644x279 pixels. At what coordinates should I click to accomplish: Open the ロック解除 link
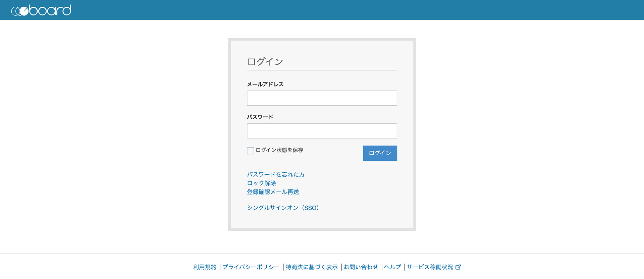[261, 183]
